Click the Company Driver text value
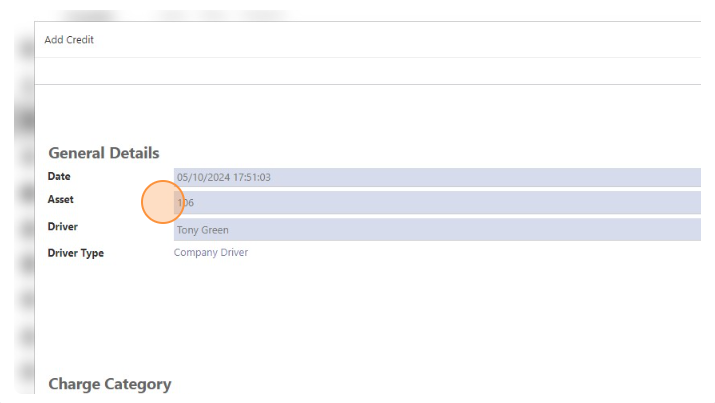This screenshot has height=403, width=715. [211, 253]
